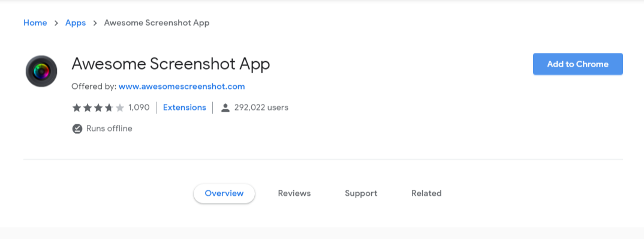Show the Related tab
This screenshot has height=239, width=644.
point(426,193)
